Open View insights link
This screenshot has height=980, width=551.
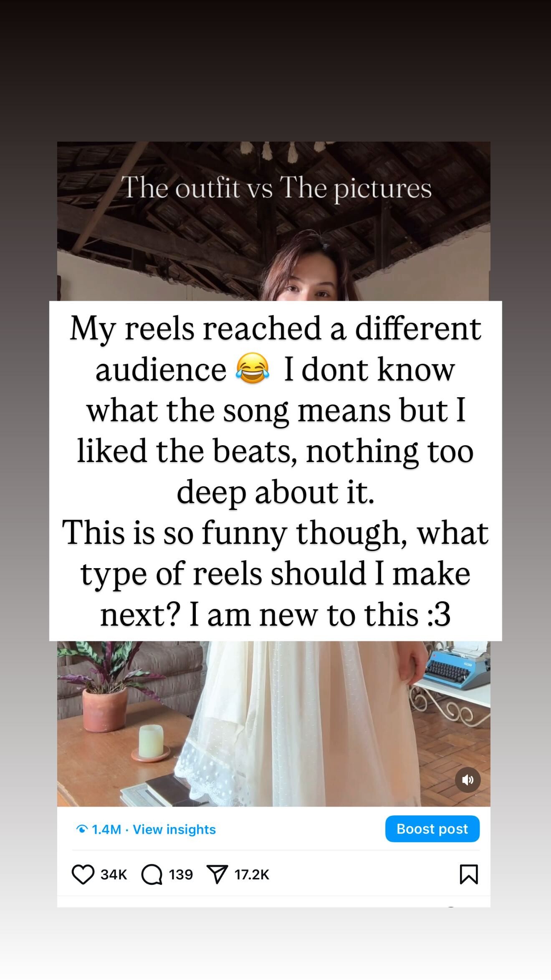(x=174, y=829)
